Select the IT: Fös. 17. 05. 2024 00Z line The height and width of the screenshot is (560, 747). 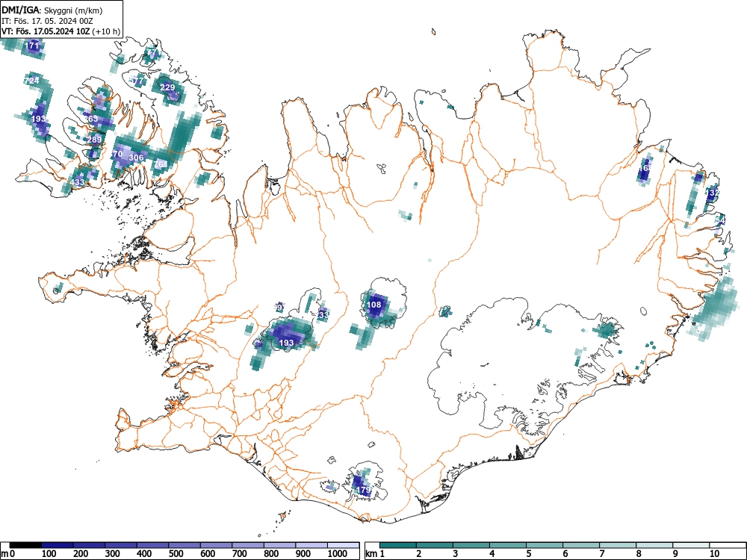(x=46, y=21)
